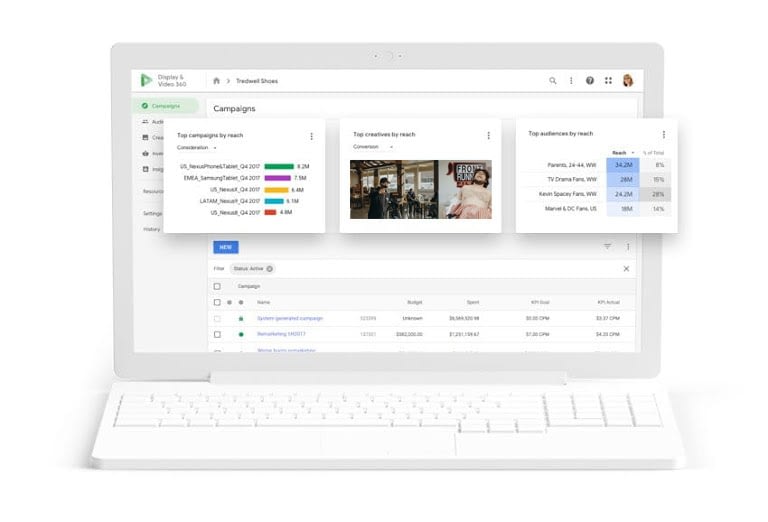The width and height of the screenshot is (768, 522).
Task: Go to home via house icon
Action: (216, 81)
